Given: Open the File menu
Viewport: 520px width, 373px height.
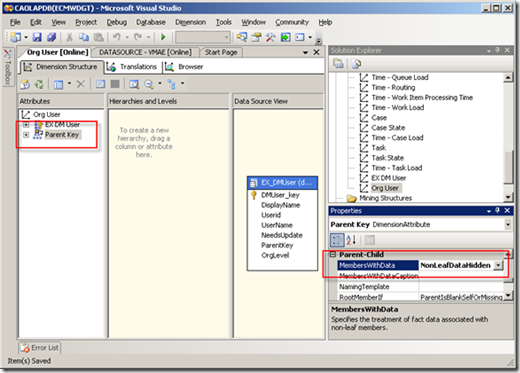Looking at the screenshot, I should (x=15, y=22).
